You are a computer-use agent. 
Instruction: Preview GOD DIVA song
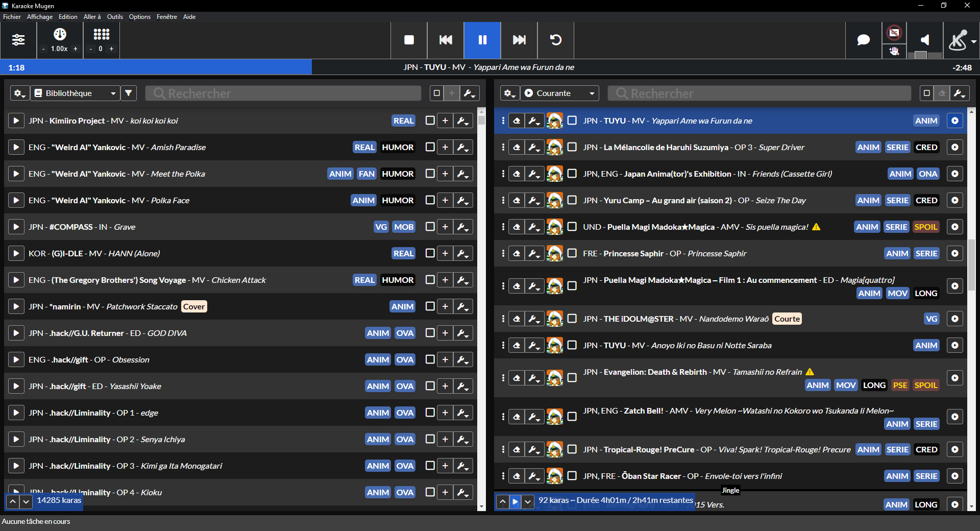(16, 333)
